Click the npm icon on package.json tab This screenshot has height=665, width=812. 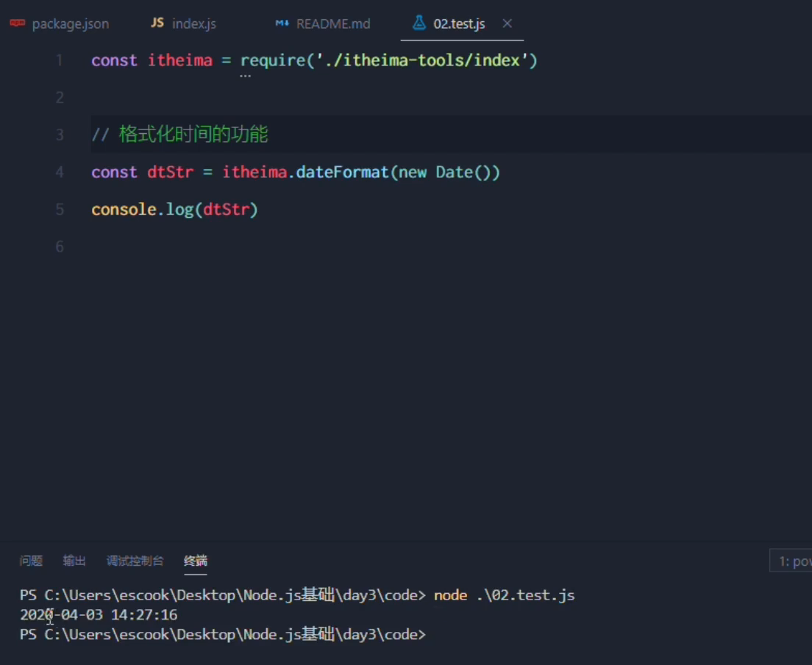pos(18,23)
